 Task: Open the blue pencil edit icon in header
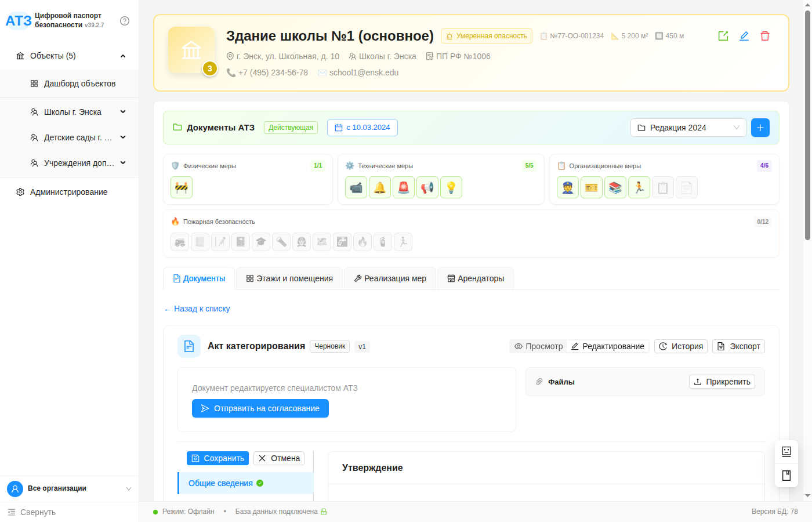pyautogui.click(x=744, y=35)
